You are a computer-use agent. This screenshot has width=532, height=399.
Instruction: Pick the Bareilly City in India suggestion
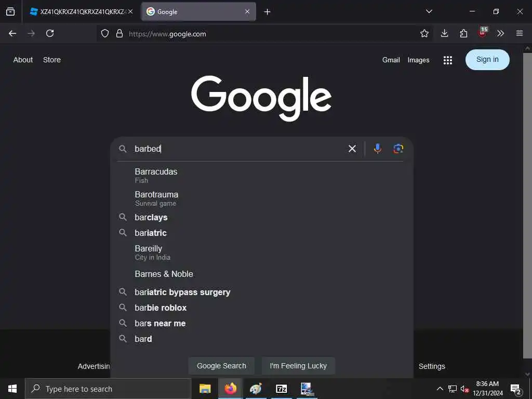click(261, 252)
